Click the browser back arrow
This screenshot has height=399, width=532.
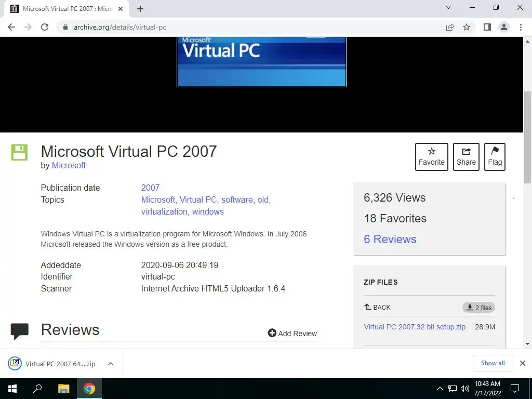pos(11,27)
